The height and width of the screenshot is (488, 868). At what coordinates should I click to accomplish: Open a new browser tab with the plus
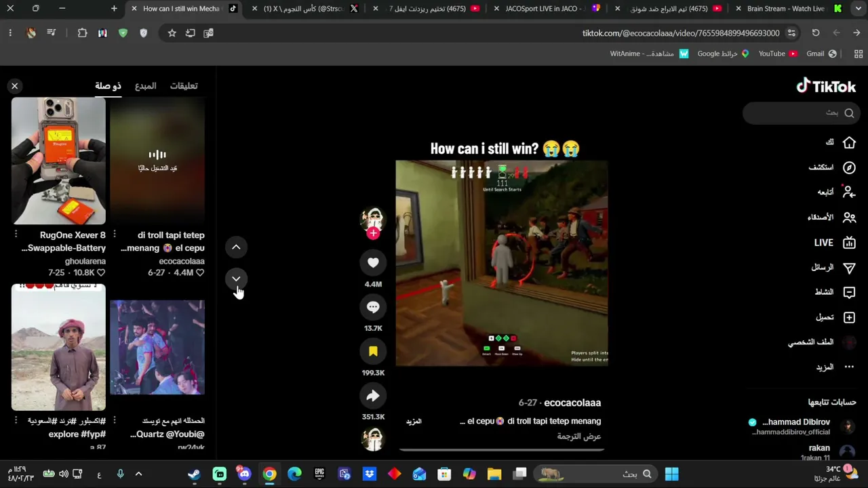point(114,9)
